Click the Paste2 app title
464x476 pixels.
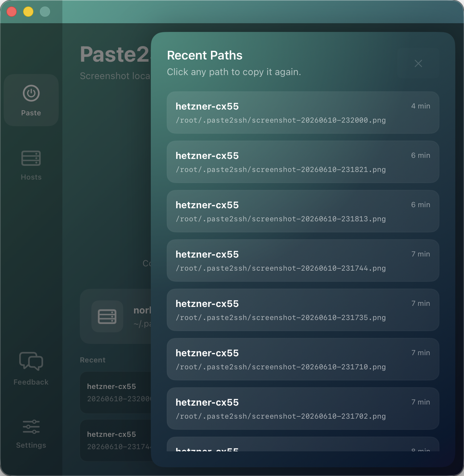tap(115, 54)
